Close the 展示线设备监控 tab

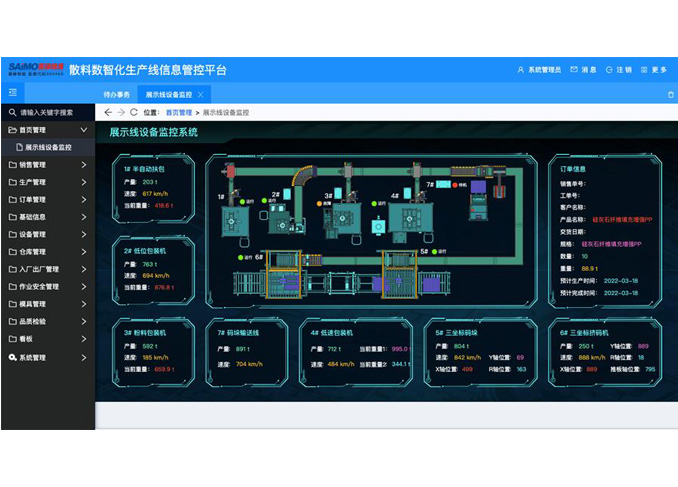200,94
